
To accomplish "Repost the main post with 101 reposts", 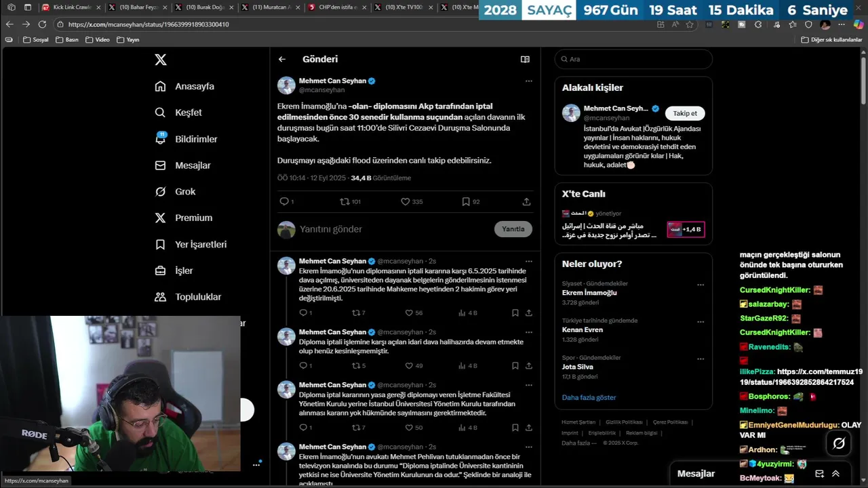I will (344, 201).
